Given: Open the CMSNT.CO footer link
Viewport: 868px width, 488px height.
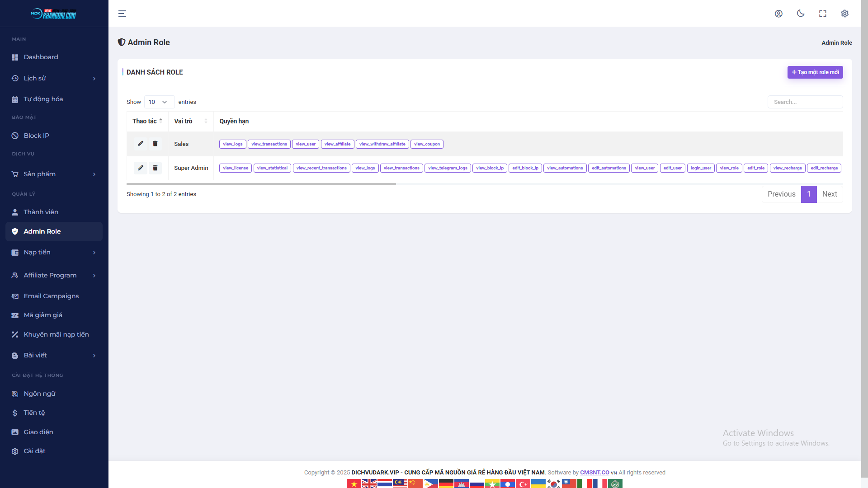Looking at the screenshot, I should [595, 472].
